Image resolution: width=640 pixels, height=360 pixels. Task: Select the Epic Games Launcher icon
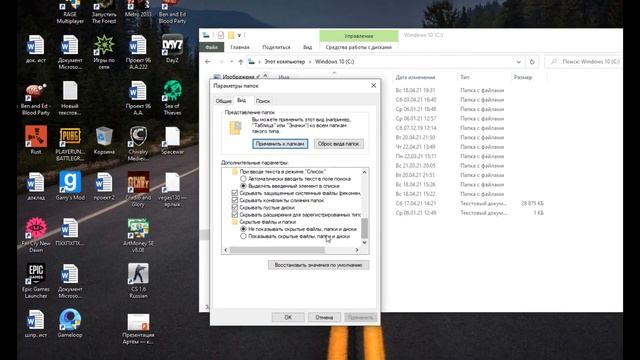(36, 281)
